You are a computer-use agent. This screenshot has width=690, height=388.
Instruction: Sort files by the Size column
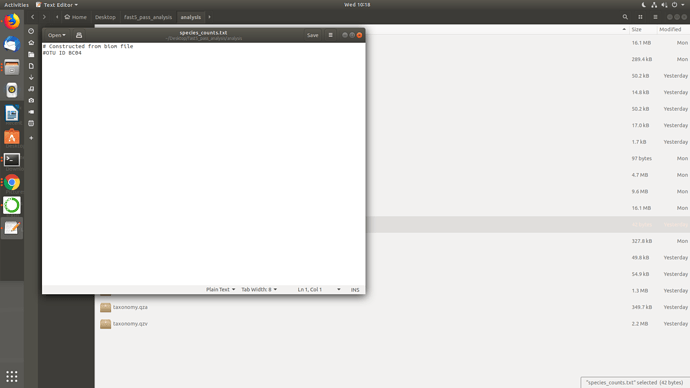(636, 29)
